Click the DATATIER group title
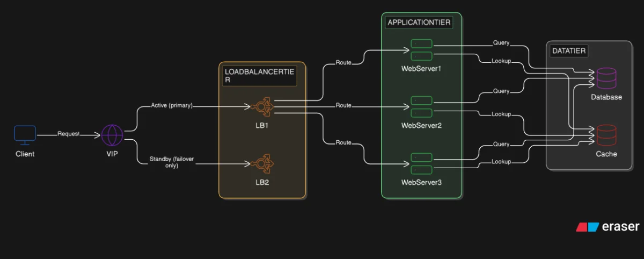This screenshot has height=259, width=644. pos(569,51)
